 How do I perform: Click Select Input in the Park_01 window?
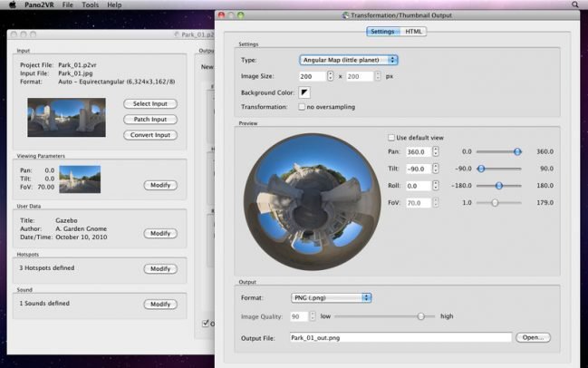(x=150, y=104)
